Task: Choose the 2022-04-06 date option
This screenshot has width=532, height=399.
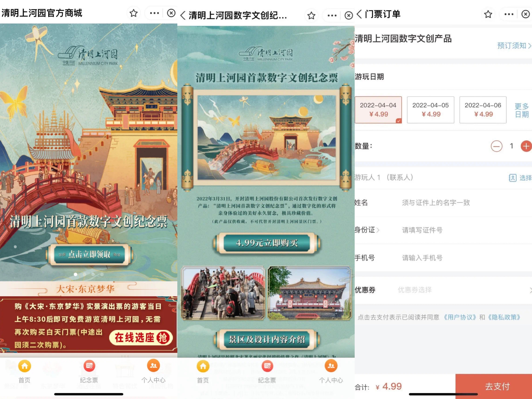Action: pos(483,110)
